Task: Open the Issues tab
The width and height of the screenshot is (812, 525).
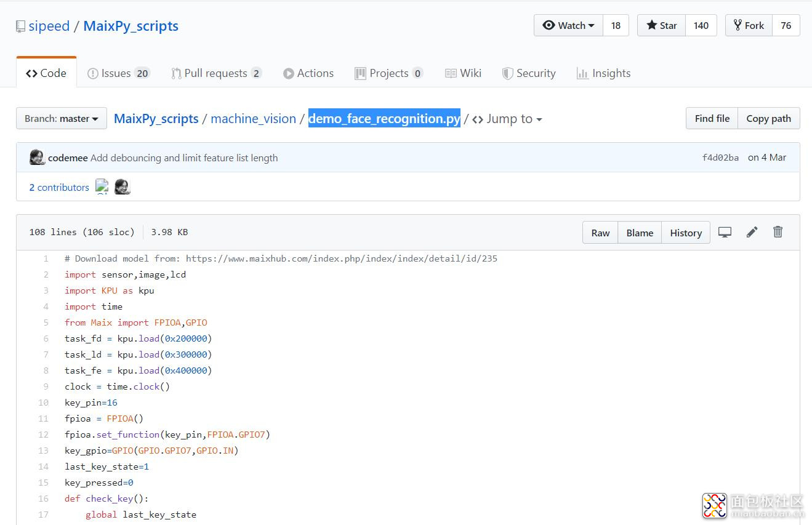Action: (119, 73)
